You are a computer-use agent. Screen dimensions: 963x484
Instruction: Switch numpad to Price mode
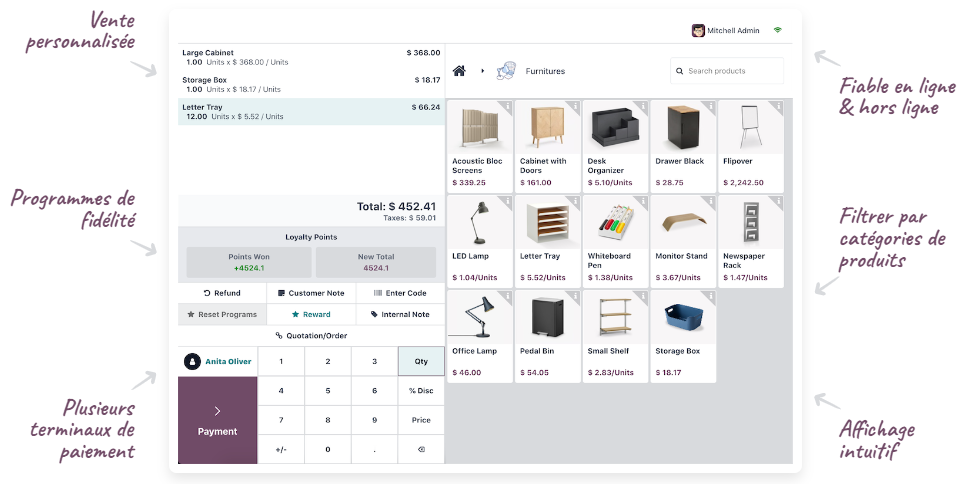pos(421,420)
